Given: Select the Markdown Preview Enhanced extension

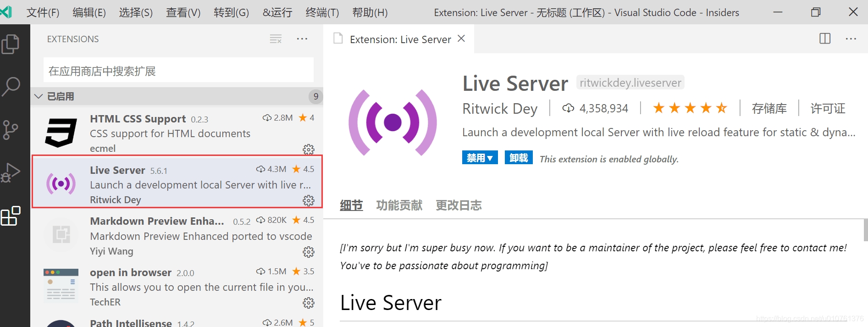Looking at the screenshot, I should coord(177,234).
